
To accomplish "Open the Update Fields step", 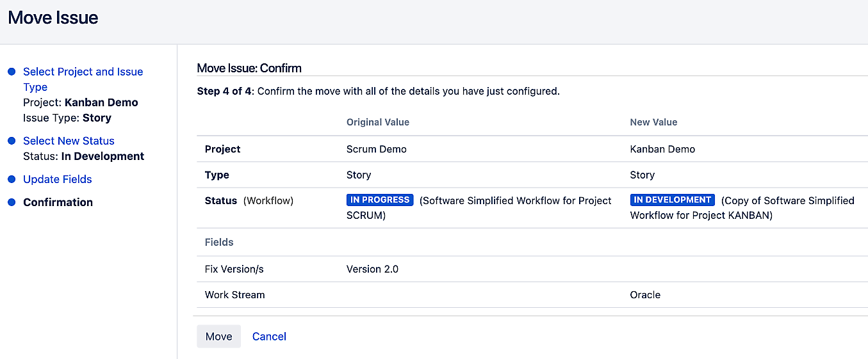I will point(58,179).
